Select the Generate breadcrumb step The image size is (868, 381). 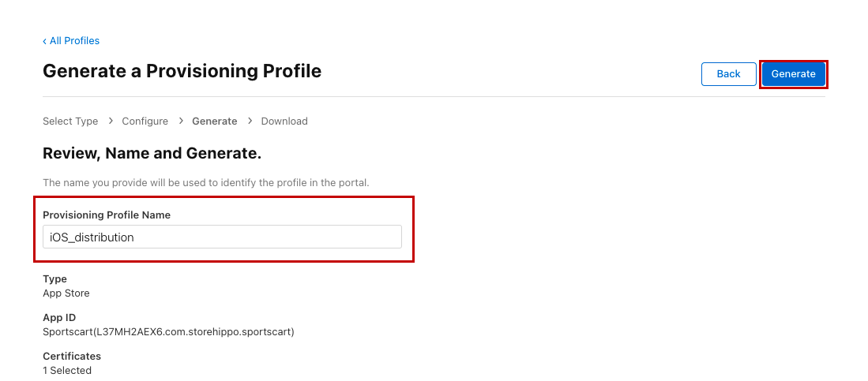(214, 121)
